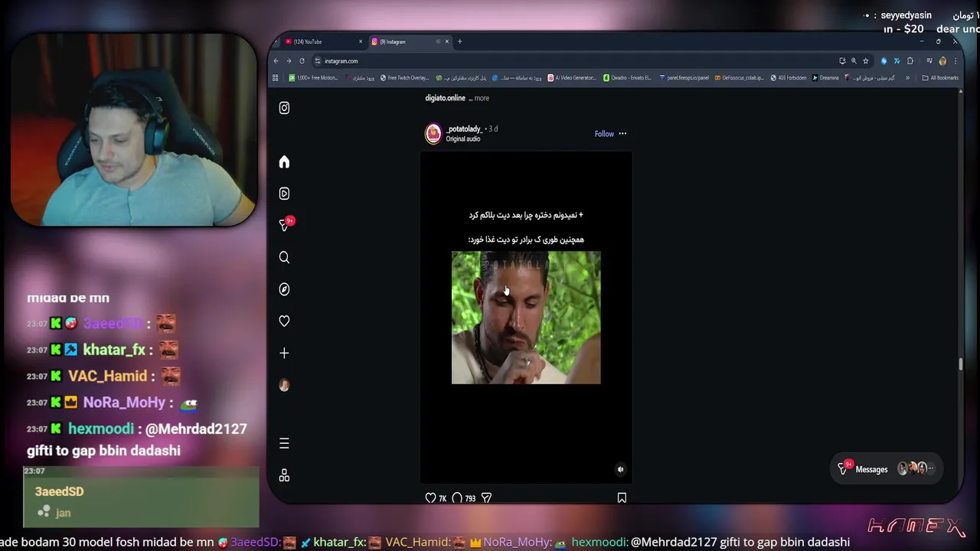Go to Instagram Home feed
The height and width of the screenshot is (551, 980).
click(x=284, y=161)
